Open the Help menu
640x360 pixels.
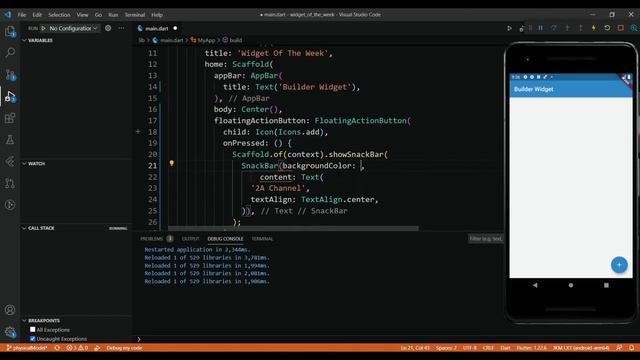(157, 15)
